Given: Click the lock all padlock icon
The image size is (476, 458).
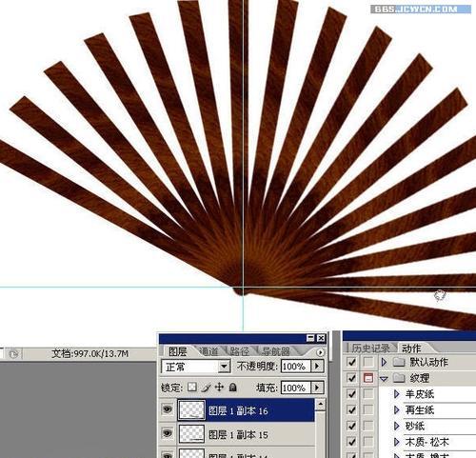Looking at the screenshot, I should [233, 387].
